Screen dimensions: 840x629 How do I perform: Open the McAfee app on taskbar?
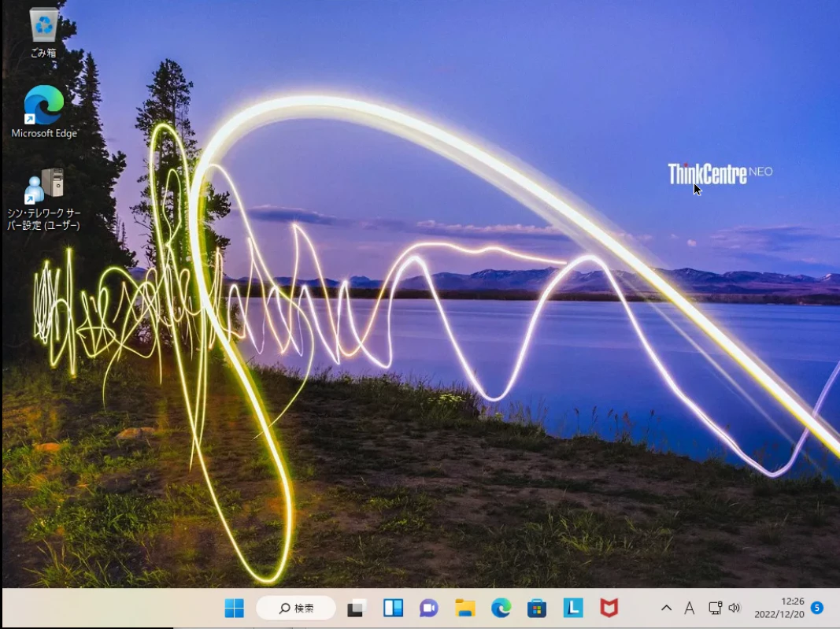point(609,608)
